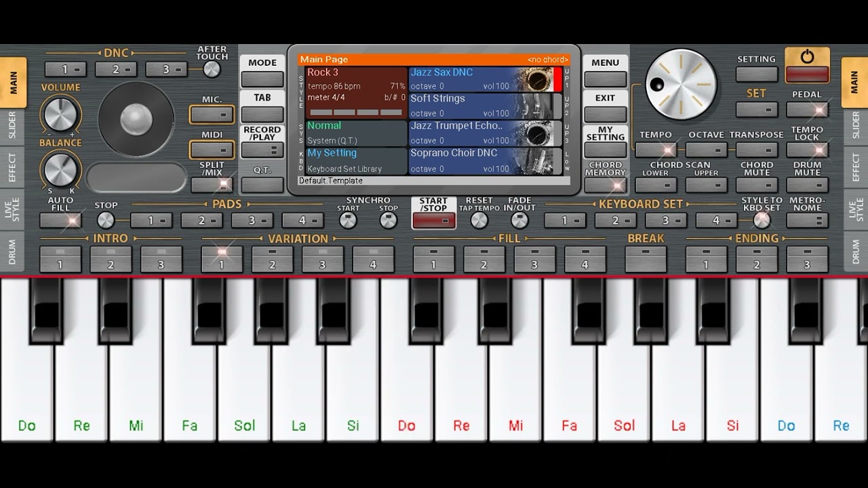Toggle Tempo Lock button
This screenshot has width=868, height=488.
click(807, 150)
